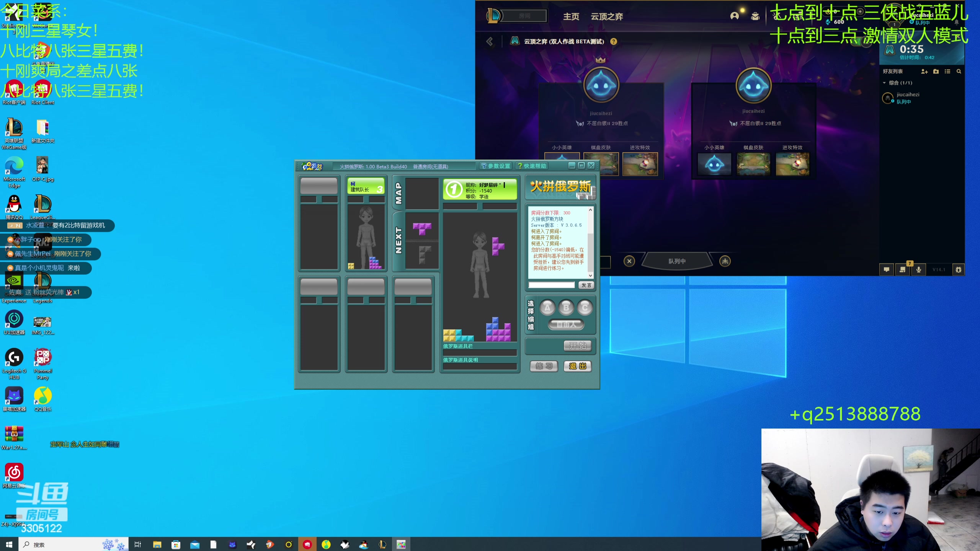The image size is (980, 551).
Task: Click the 队列中 in-queue button
Action: 677,261
